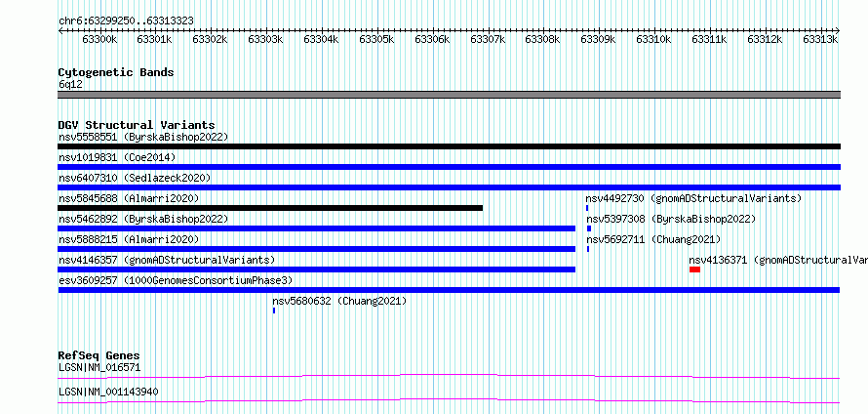Click the chr6:63299250..63313323 coordinates text
The height and width of the screenshot is (414, 868).
click(126, 21)
